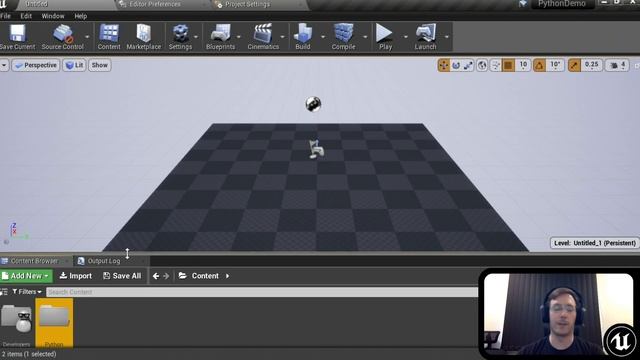The image size is (640, 360).
Task: Toggle surface snapping icon
Action: 495,65
